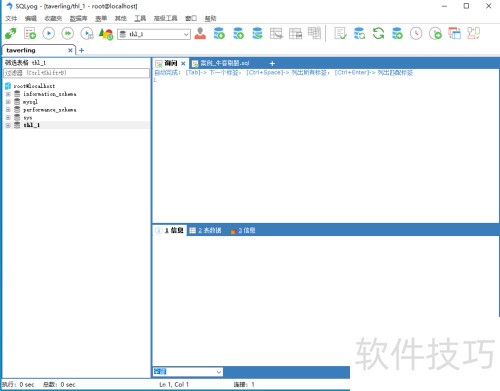Open the 数据库 menu

[78, 18]
